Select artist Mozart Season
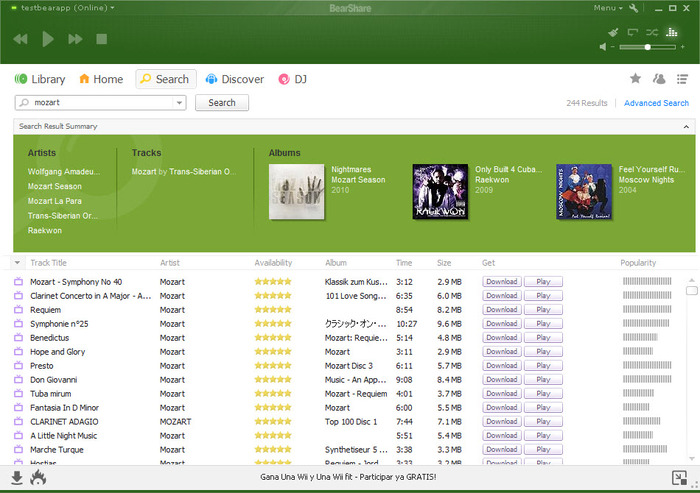This screenshot has width=700, height=493. tap(54, 186)
